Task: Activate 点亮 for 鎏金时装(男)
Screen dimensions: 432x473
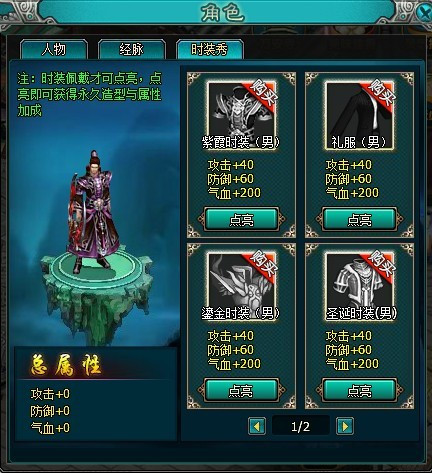Action: click(241, 390)
